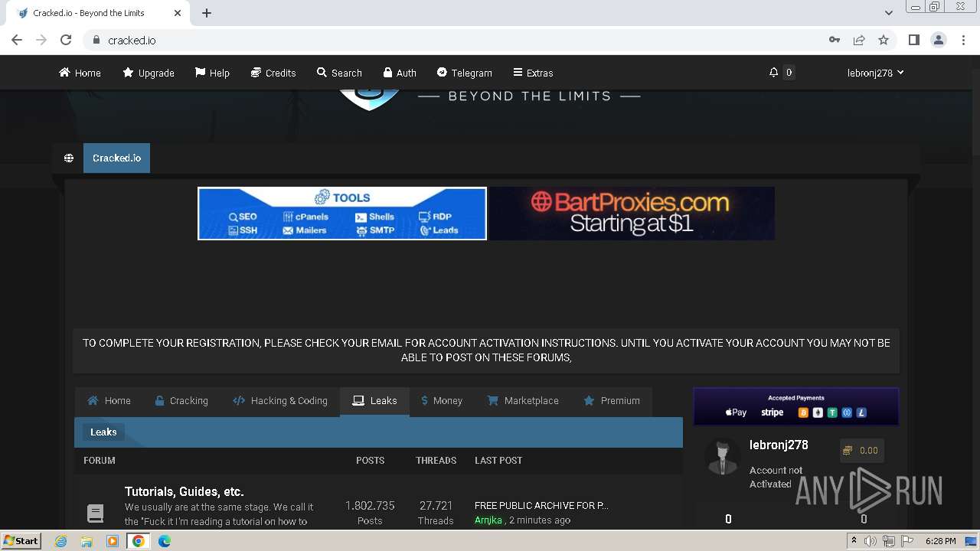This screenshot has height=551, width=980.
Task: Click the Leaks section header label
Action: (103, 432)
